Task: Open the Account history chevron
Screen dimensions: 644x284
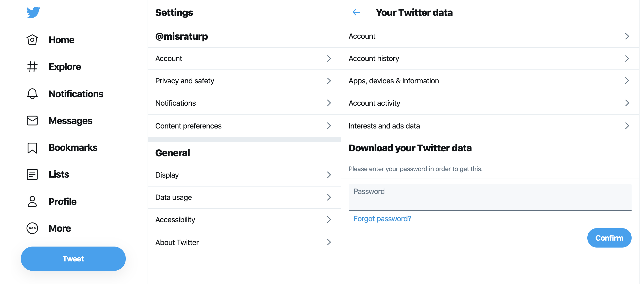Action: tap(627, 59)
